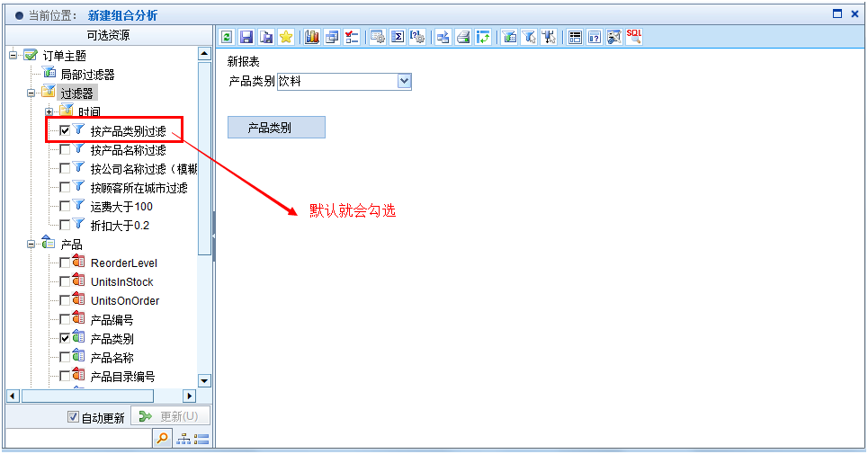The height and width of the screenshot is (454, 868).
Task: Click the Save As toolbar icon
Action: (266, 37)
